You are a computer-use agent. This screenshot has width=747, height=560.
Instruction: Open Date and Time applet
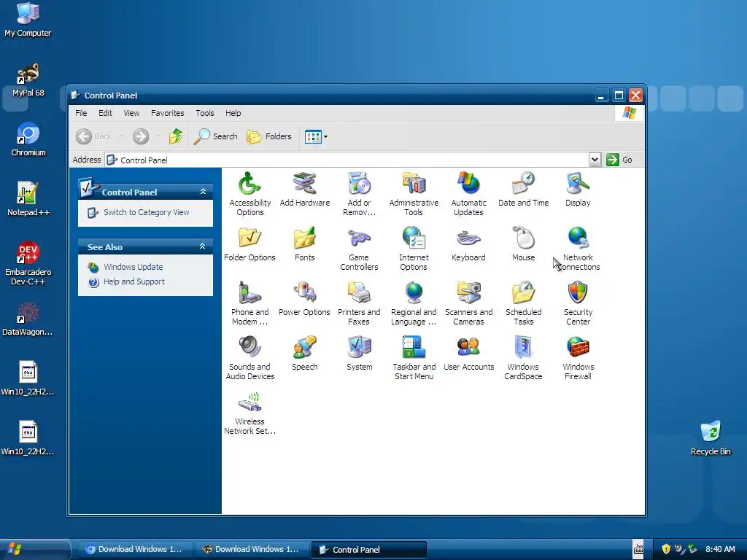click(523, 189)
